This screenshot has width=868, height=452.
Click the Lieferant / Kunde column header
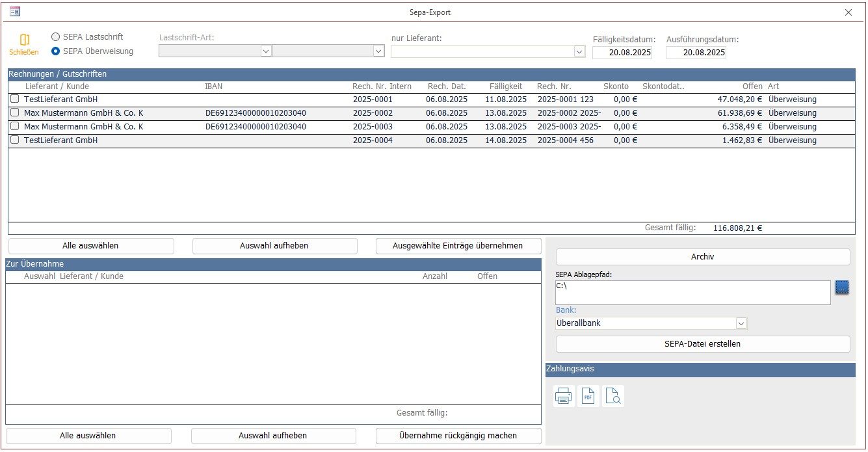(57, 86)
